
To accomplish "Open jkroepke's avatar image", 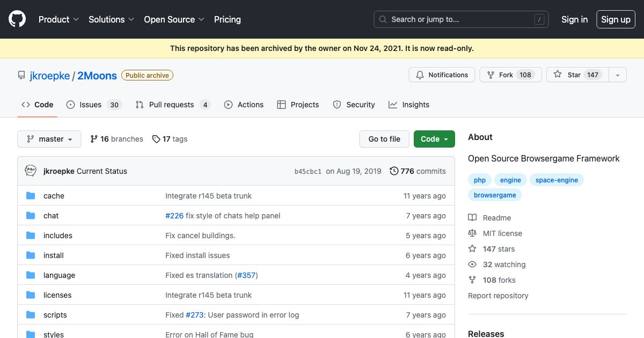I will (x=31, y=171).
